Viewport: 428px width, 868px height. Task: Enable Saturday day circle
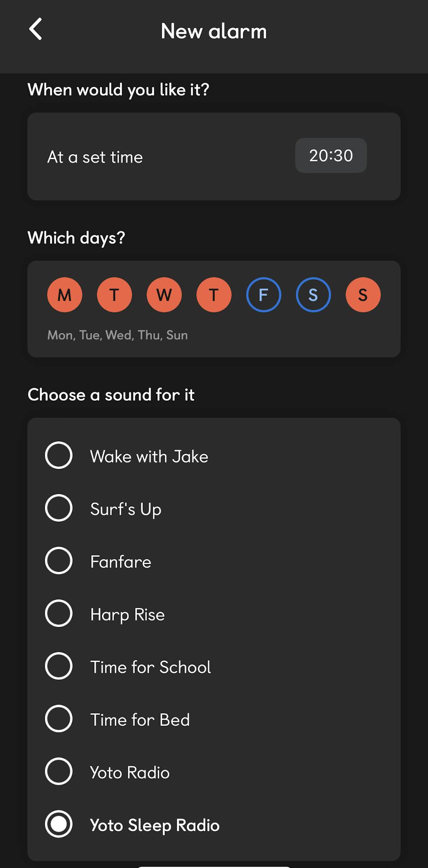pyautogui.click(x=313, y=294)
